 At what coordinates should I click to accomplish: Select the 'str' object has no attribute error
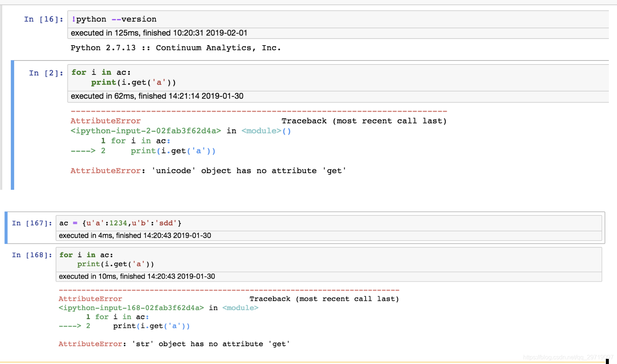click(x=174, y=344)
